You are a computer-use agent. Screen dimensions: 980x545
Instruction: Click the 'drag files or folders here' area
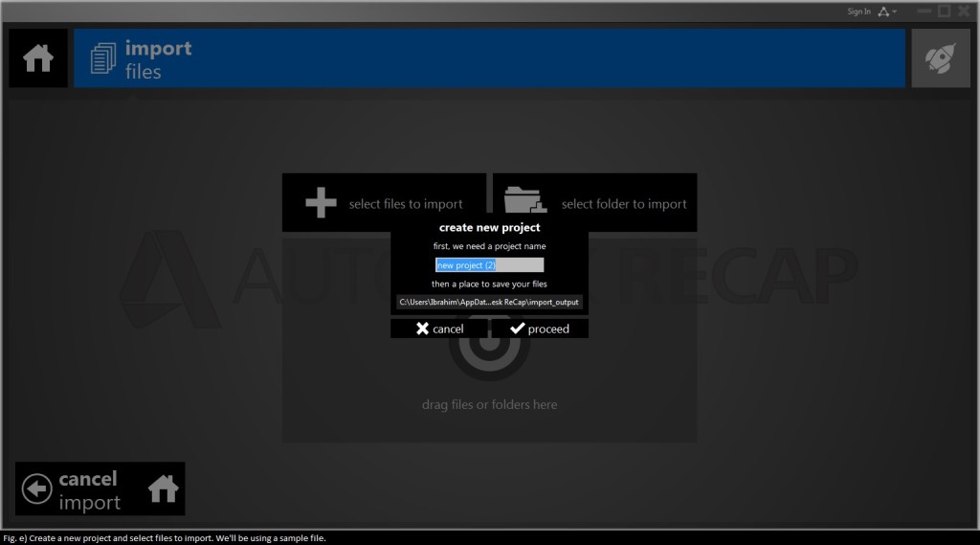[489, 405]
